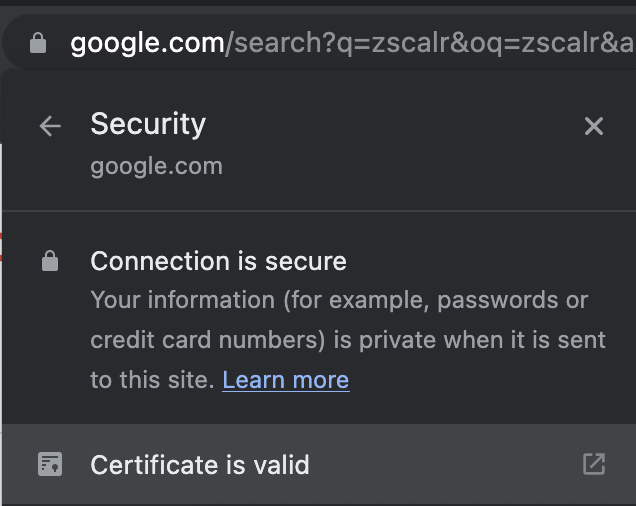Click inside the address bar URL field

pos(350,43)
